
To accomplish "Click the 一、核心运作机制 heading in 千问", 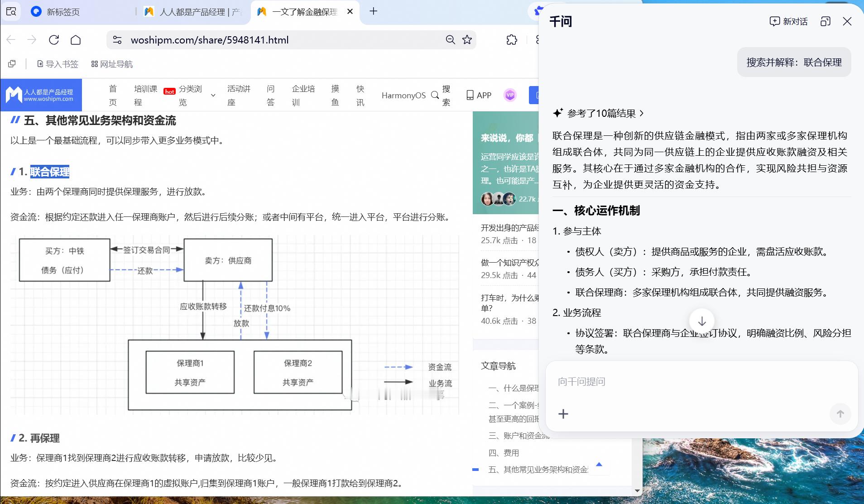I will tap(596, 211).
